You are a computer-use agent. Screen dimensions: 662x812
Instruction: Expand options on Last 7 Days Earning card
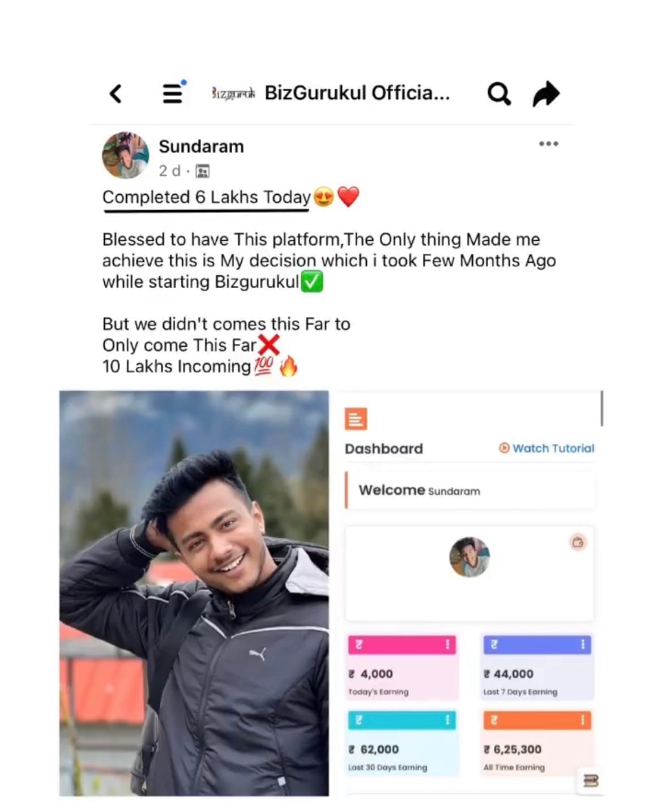click(583, 644)
